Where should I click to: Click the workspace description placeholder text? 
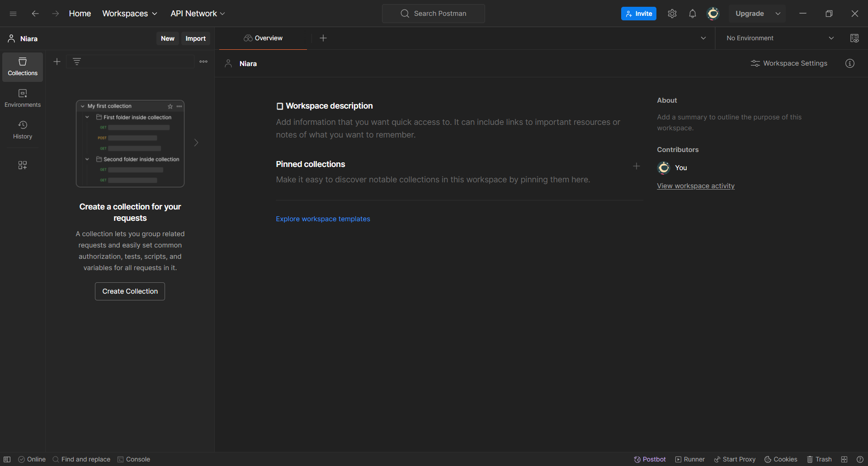tap(448, 128)
